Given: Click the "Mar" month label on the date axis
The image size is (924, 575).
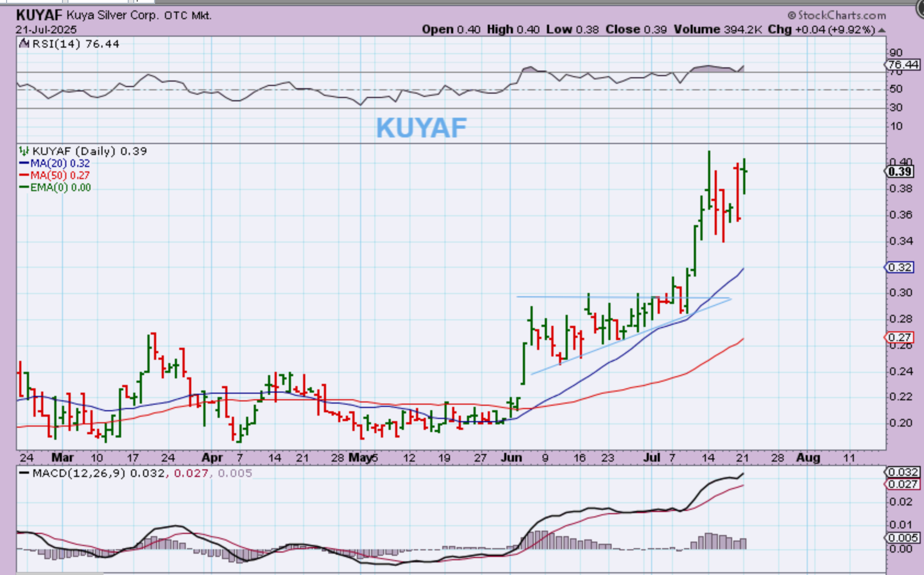Looking at the screenshot, I should 62,457.
